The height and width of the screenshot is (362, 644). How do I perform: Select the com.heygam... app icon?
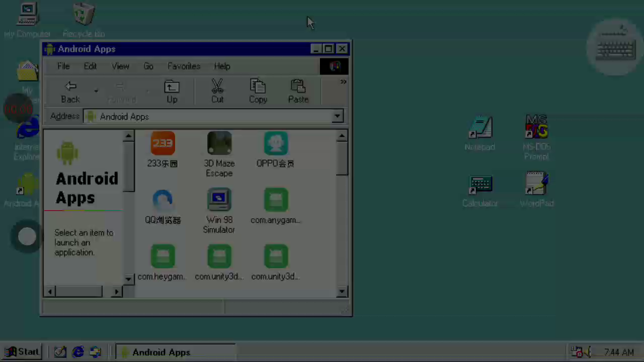pos(163,257)
